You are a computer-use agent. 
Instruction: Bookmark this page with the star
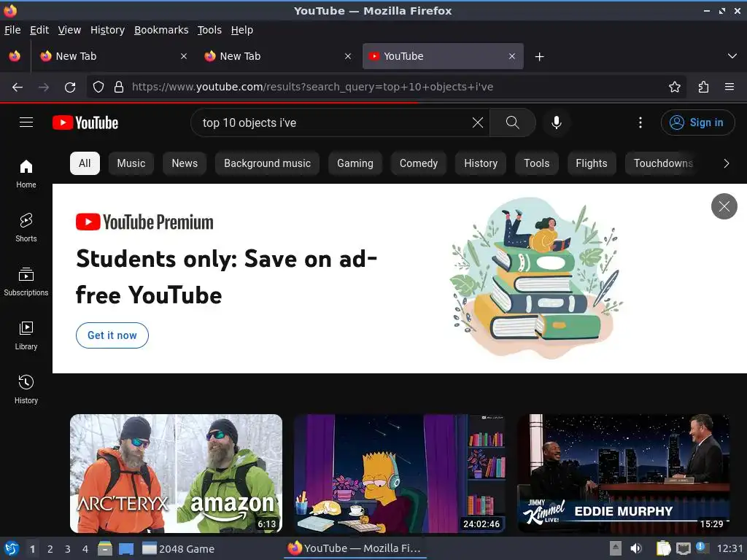[x=675, y=87]
